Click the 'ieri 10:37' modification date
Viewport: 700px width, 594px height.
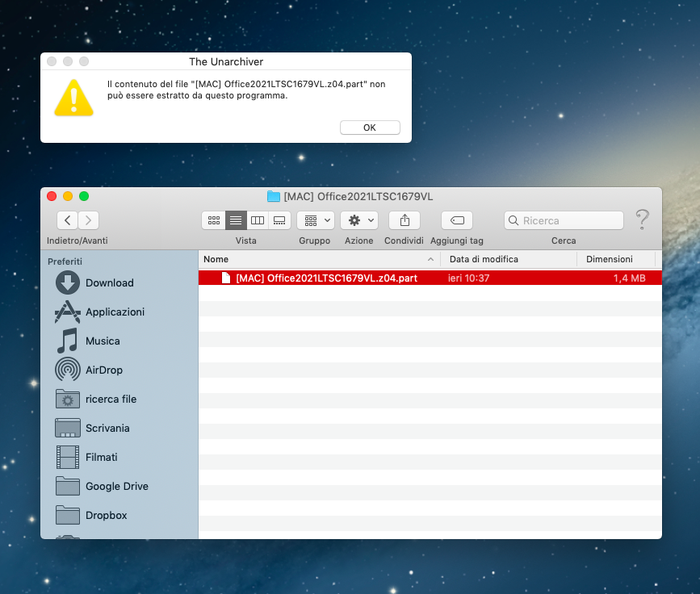(x=469, y=278)
